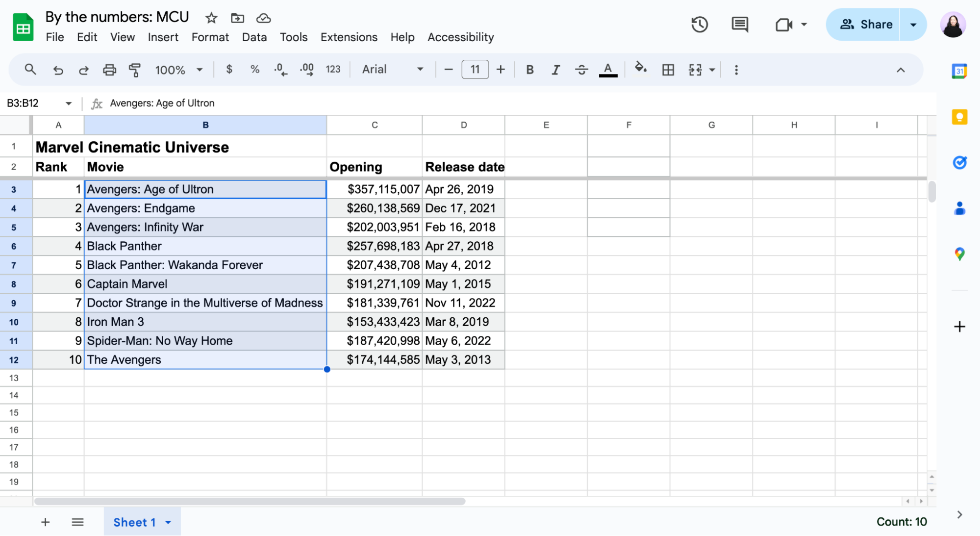
Task: Show the side panel chevron
Action: point(959,514)
